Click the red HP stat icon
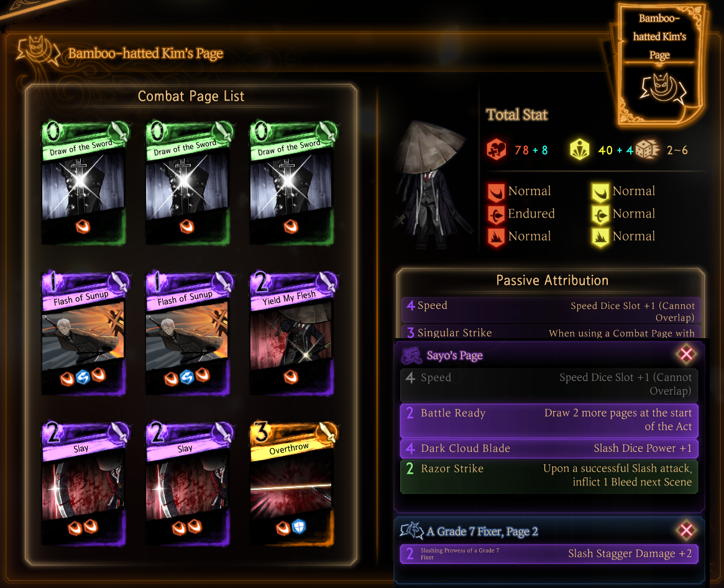Viewport: 724px width, 588px height. [497, 150]
